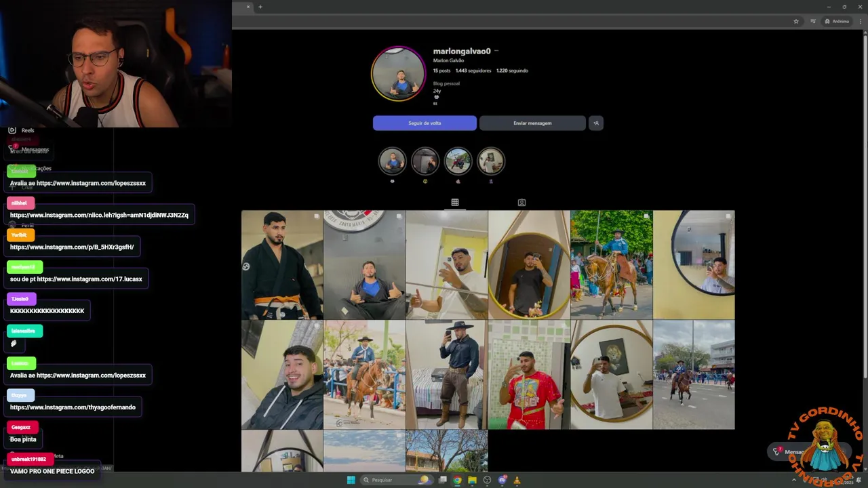868x488 pixels.
Task: Open a new browser tab with plus icon
Action: (x=260, y=7)
